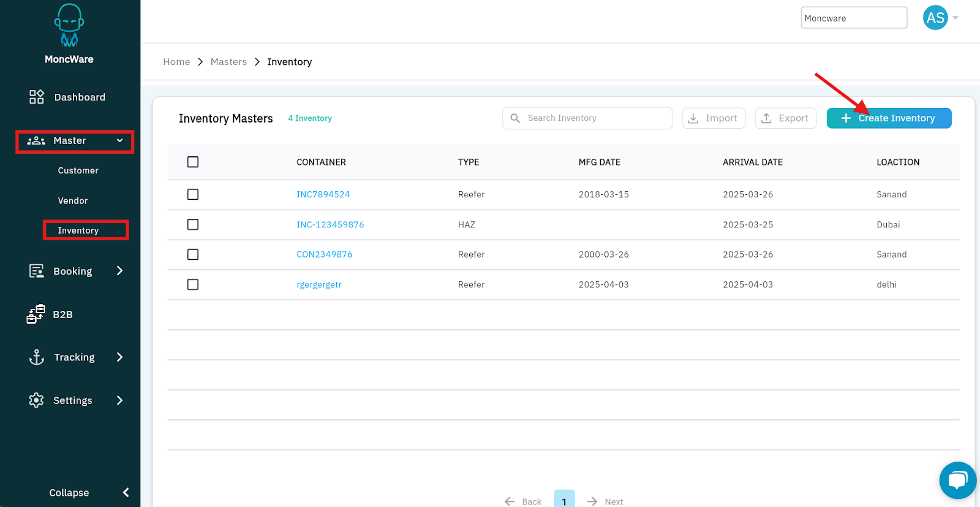Expand the Booking submenu chevron
Viewport: 980px width, 507px height.
pos(120,271)
